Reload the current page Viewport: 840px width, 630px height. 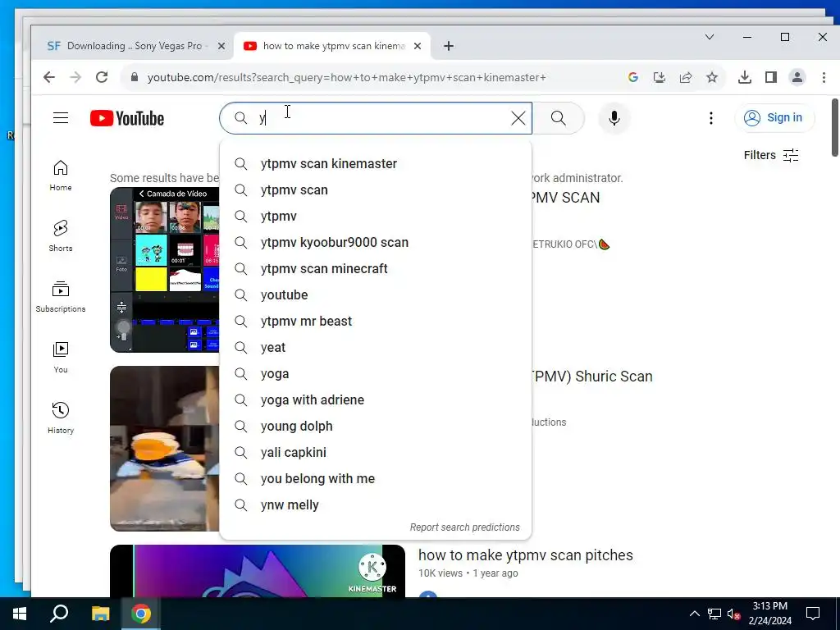point(102,77)
